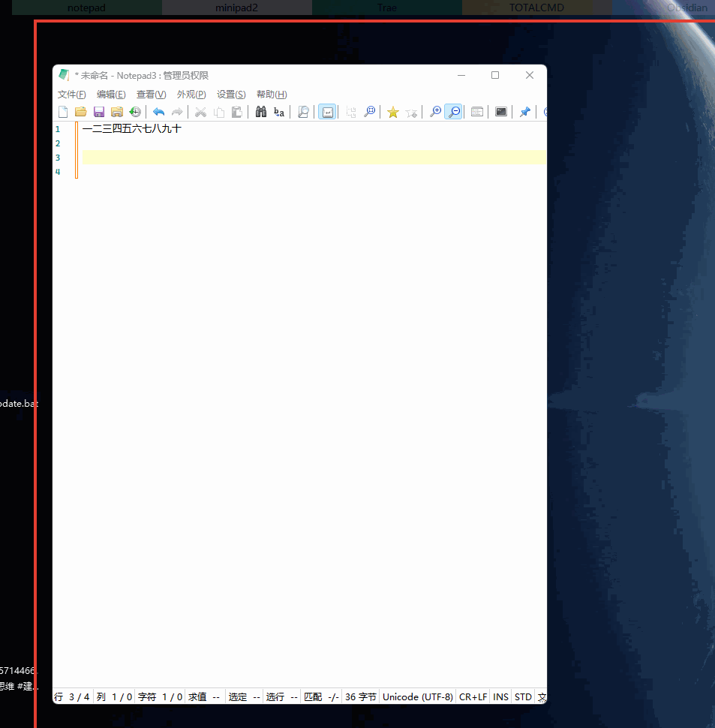Screen dimensions: 715x728
Task: Click the Zoom out magnifier icon
Action: click(453, 112)
